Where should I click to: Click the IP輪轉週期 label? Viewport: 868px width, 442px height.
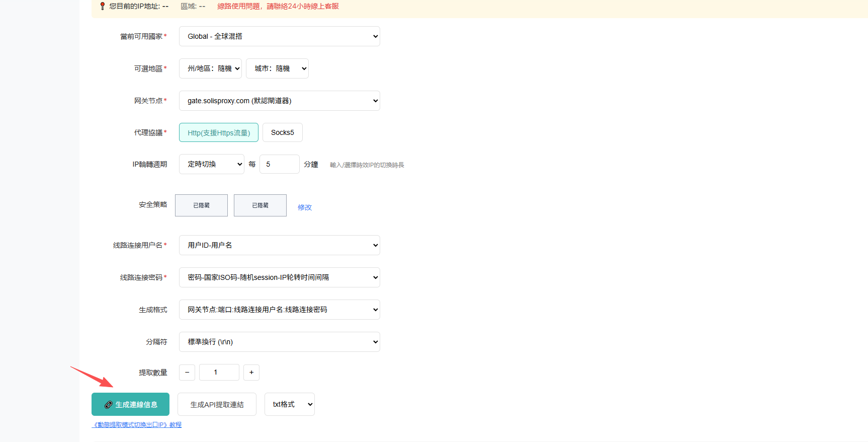pyautogui.click(x=150, y=164)
